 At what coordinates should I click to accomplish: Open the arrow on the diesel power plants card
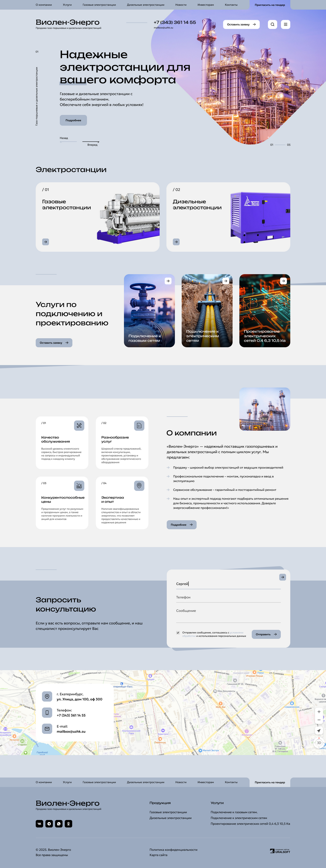pyautogui.click(x=176, y=241)
